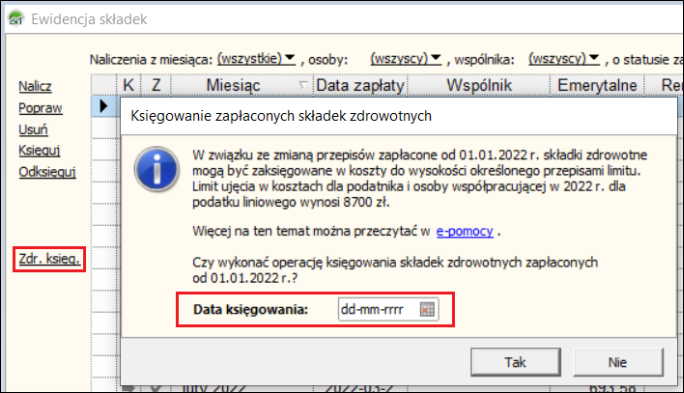Click the Usuń link

(x=33, y=130)
